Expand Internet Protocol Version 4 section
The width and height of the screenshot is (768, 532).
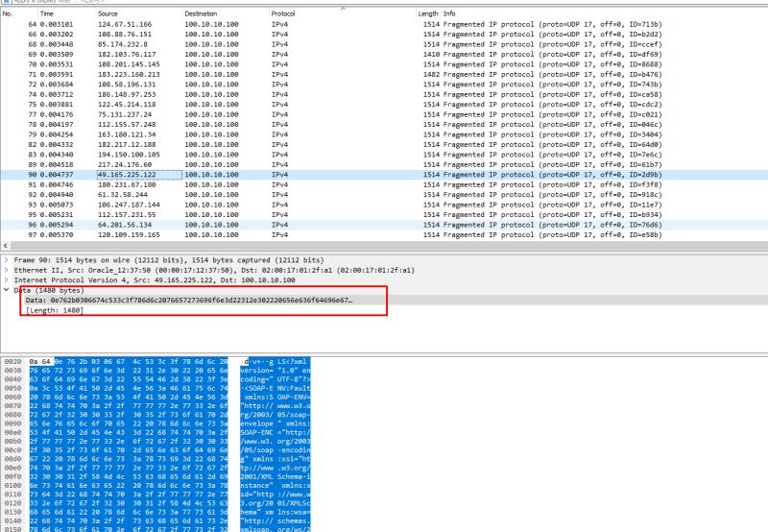7,280
